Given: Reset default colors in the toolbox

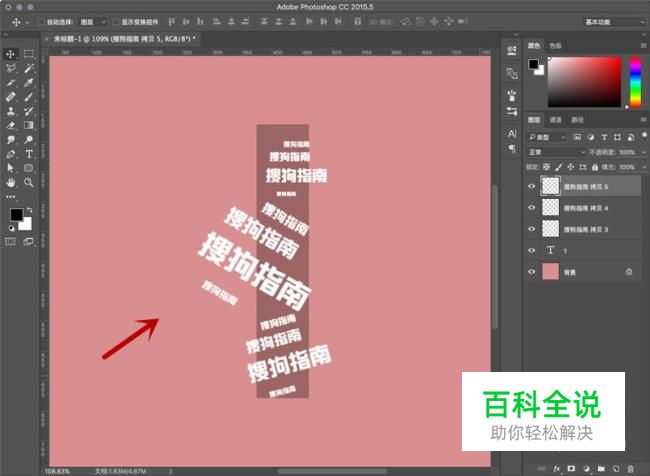Looking at the screenshot, I should pos(12,228).
